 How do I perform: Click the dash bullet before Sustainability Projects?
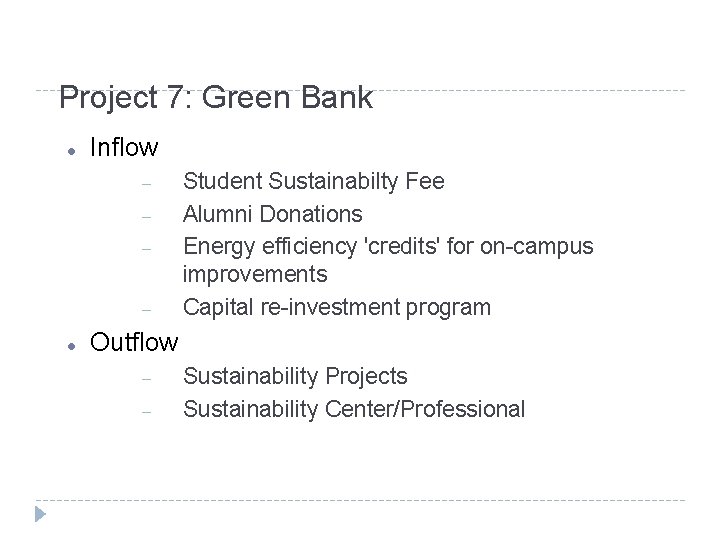tap(146, 378)
